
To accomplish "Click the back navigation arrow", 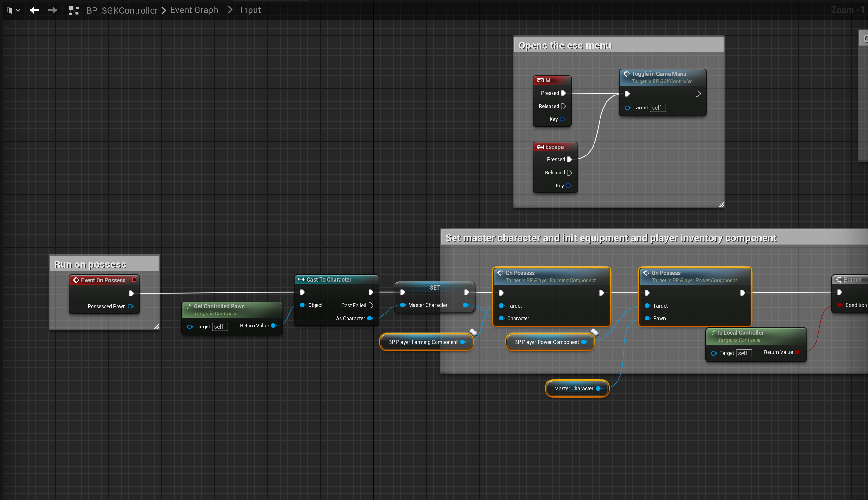I will coord(34,10).
